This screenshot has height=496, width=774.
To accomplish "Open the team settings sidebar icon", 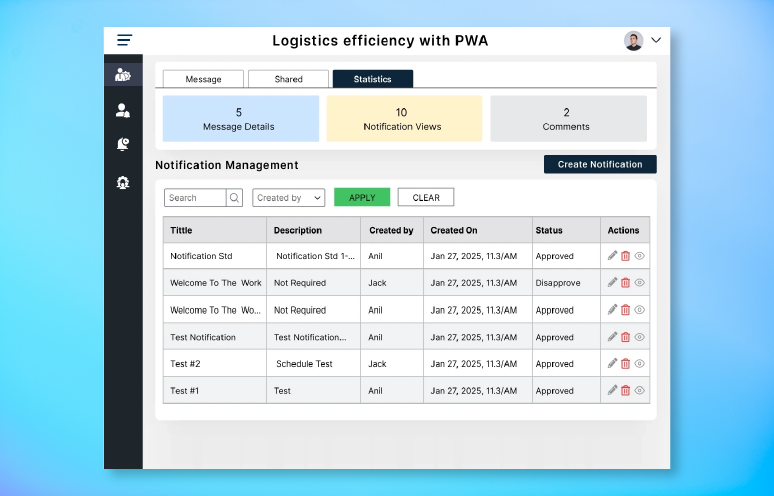I will coord(123,75).
